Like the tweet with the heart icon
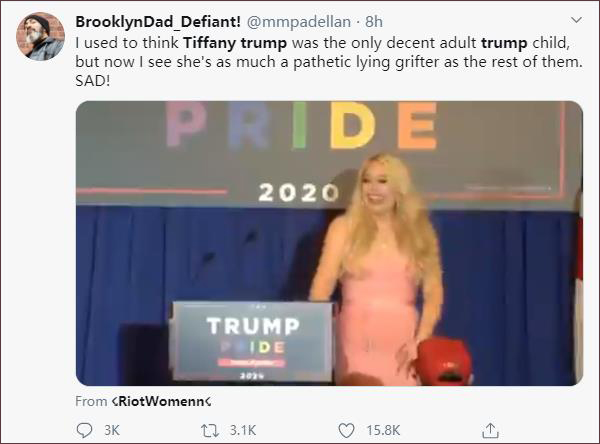Screen dimensions: 600x444 (x=345, y=430)
